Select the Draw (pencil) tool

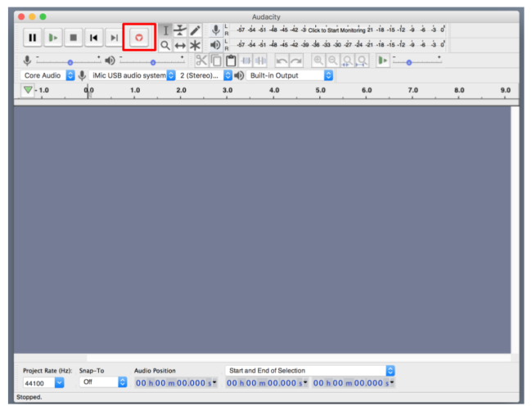pyautogui.click(x=195, y=30)
